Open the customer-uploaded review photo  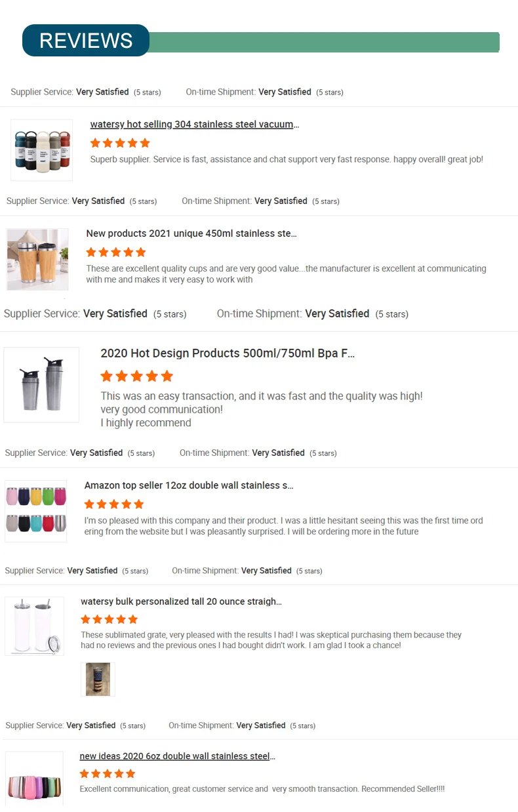click(x=98, y=679)
